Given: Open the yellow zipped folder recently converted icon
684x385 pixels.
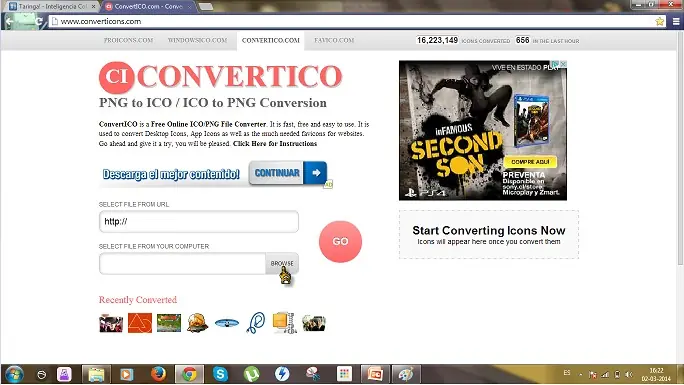Looking at the screenshot, I should pyautogui.click(x=284, y=323).
